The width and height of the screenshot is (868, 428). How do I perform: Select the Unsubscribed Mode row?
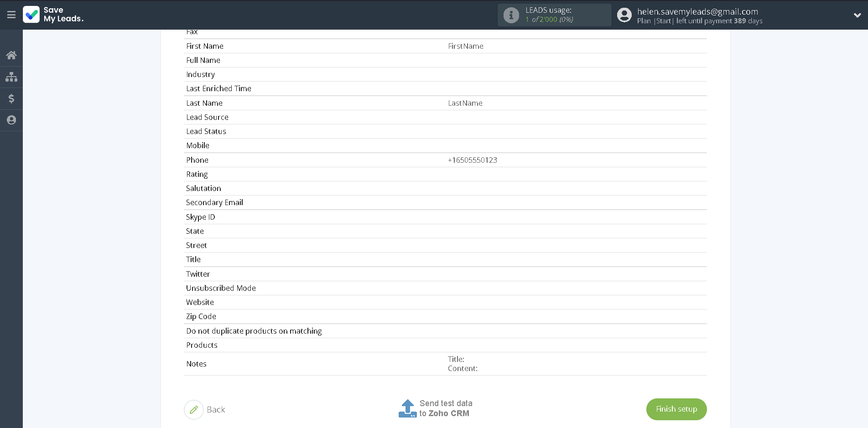click(445, 288)
